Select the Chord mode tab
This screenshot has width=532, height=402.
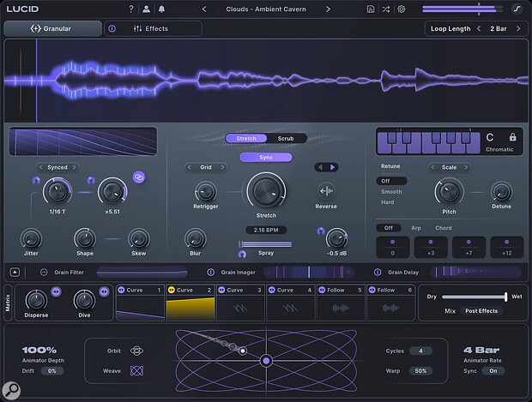coord(444,228)
